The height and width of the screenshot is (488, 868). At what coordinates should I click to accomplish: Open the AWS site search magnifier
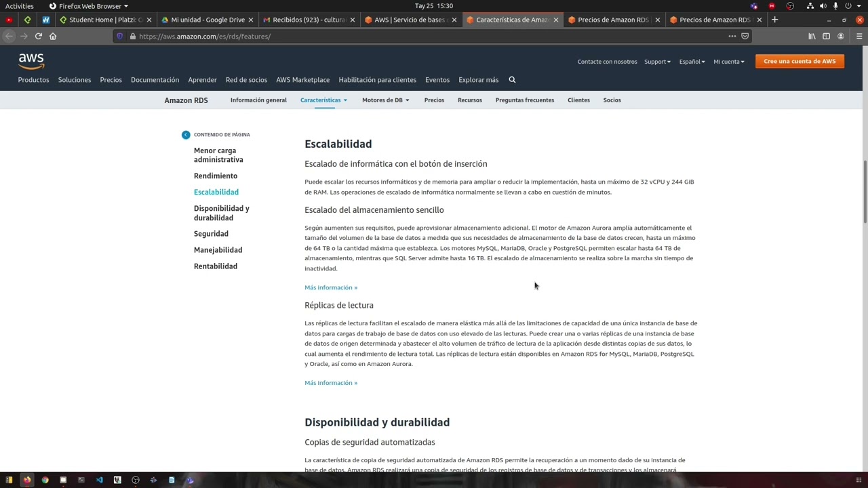(512, 80)
